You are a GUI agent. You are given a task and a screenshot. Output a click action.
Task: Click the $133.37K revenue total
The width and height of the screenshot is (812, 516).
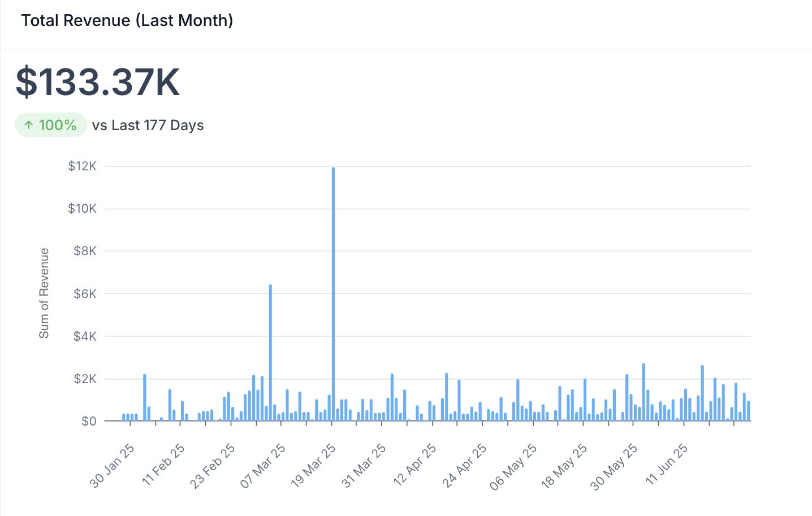click(98, 83)
